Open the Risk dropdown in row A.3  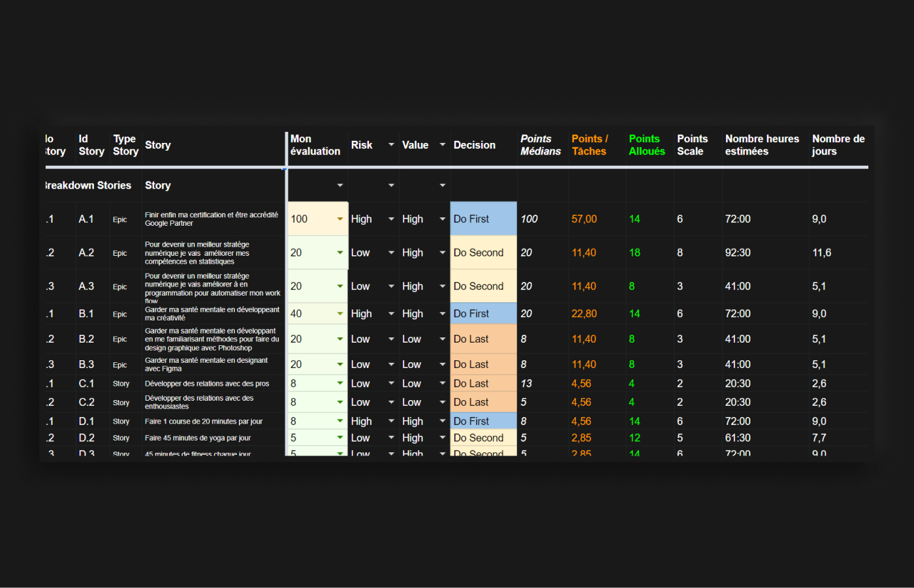point(391,286)
